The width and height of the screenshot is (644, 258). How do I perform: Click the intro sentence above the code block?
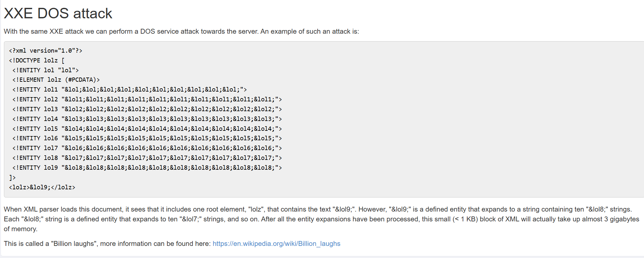(181, 31)
